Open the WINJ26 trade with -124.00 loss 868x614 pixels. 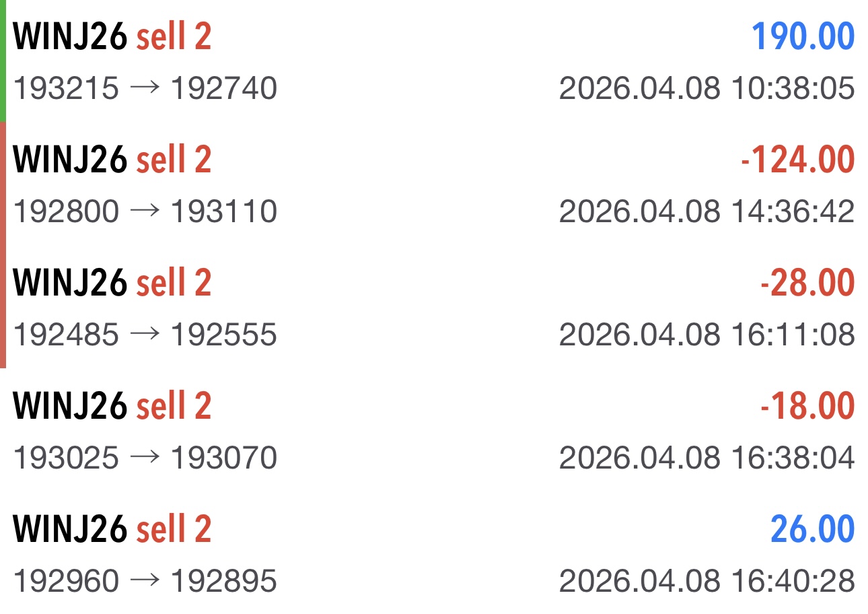click(112, 160)
